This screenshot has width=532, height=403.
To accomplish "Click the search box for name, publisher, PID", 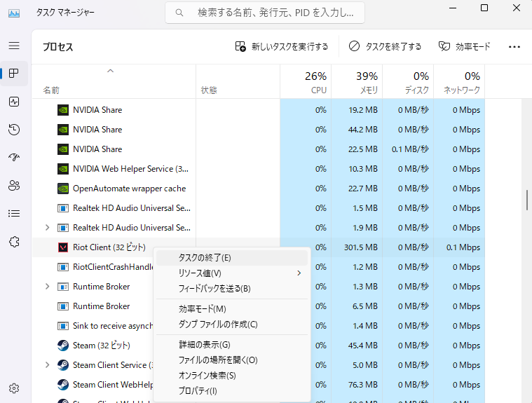I will click(x=265, y=13).
